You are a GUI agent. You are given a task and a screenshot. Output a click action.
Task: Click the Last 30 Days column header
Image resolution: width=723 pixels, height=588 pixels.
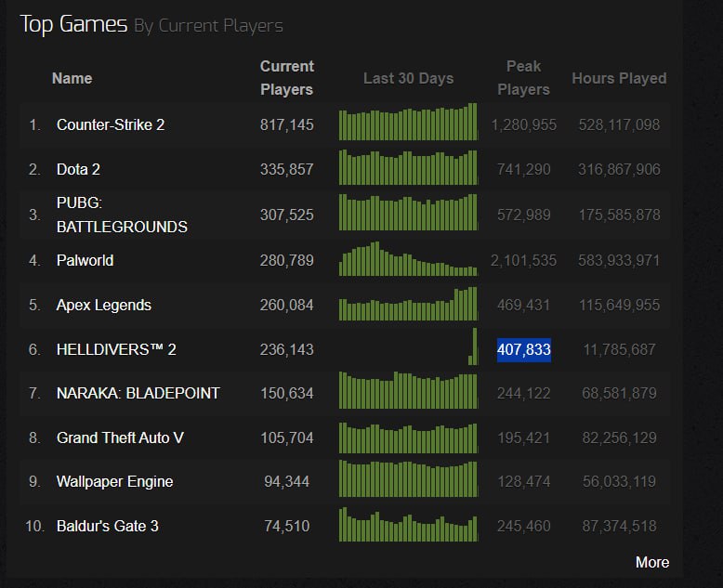pos(408,78)
